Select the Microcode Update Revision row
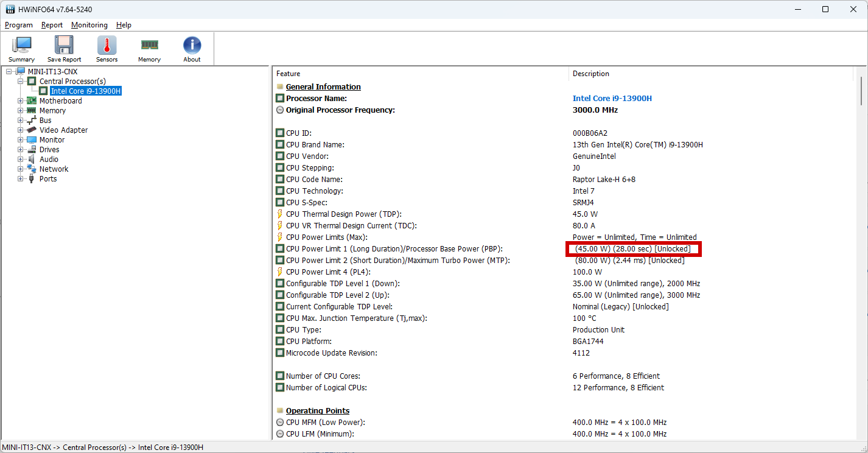This screenshot has width=868, height=453. (563, 353)
